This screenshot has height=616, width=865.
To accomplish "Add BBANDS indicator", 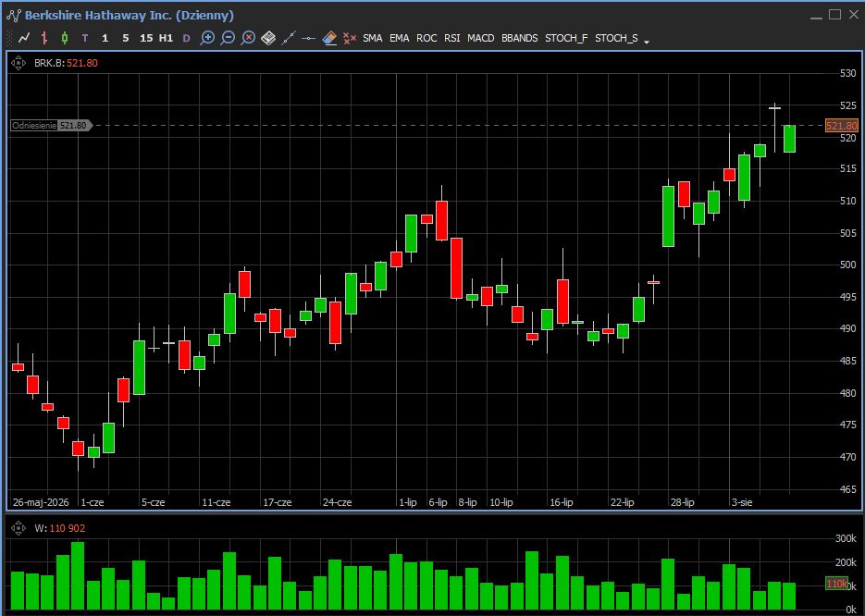I will click(520, 38).
